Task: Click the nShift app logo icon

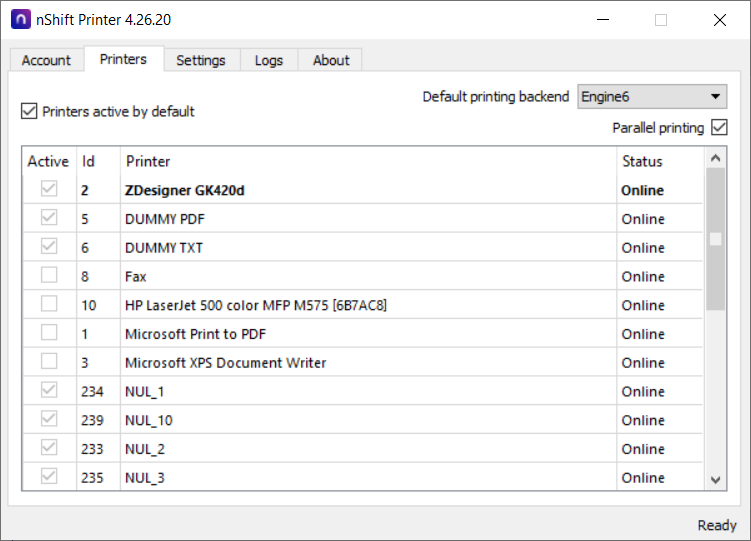Action: (21, 20)
